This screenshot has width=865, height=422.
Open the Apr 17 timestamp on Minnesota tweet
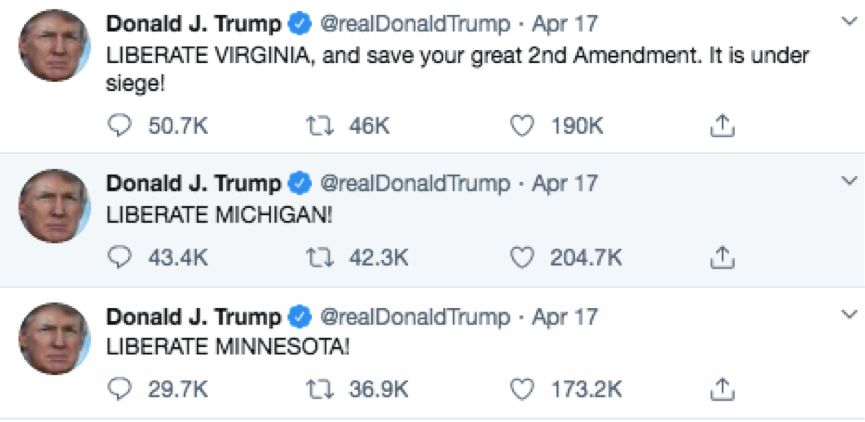click(565, 317)
